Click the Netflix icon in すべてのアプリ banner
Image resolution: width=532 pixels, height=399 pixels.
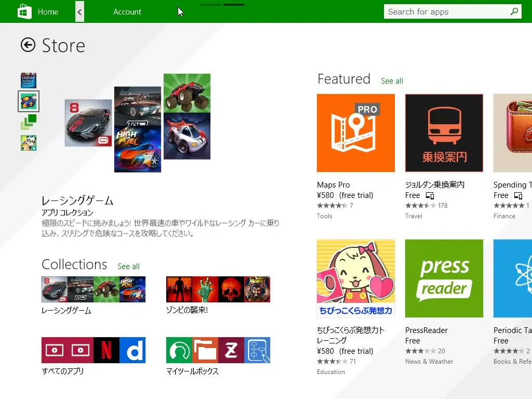click(x=106, y=350)
